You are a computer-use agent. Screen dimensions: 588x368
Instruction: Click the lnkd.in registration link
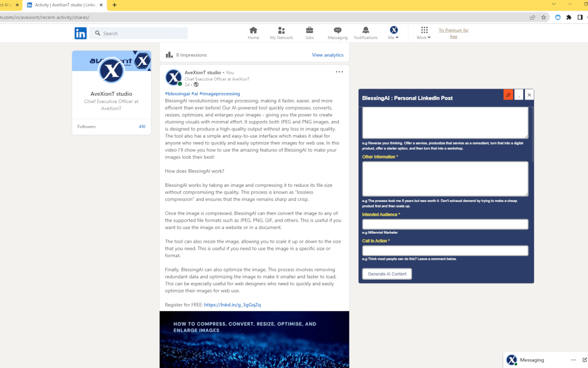tap(232, 305)
